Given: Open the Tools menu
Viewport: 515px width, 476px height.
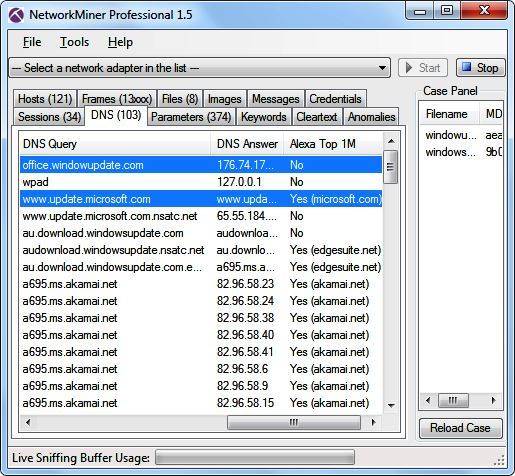Looking at the screenshot, I should [x=74, y=42].
